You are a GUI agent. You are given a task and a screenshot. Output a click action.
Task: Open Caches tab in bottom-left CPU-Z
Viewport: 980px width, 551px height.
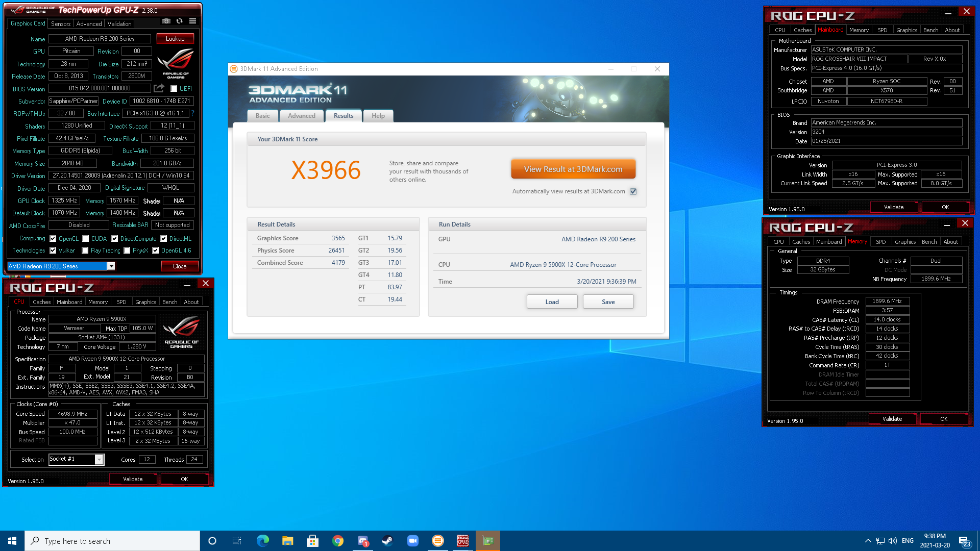[42, 302]
